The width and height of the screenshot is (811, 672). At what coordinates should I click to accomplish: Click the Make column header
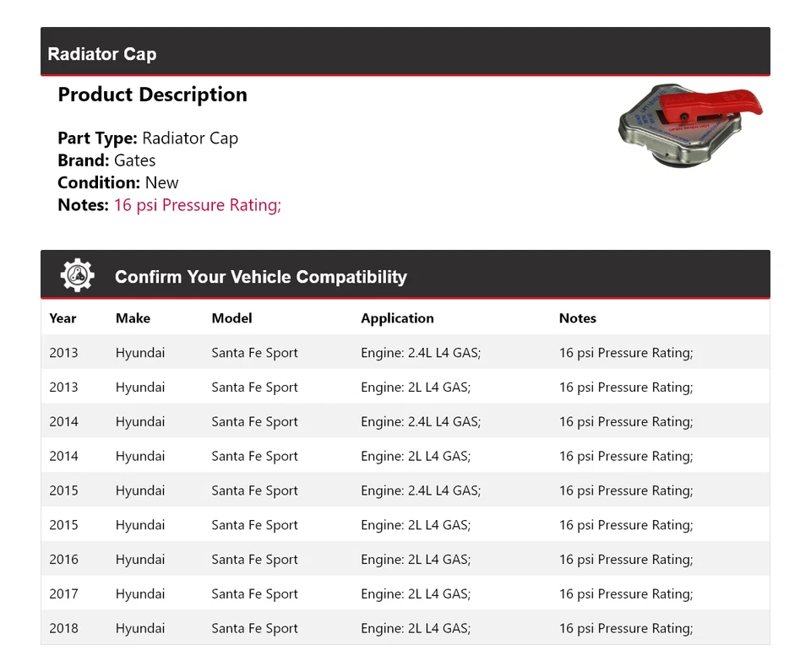click(x=133, y=318)
